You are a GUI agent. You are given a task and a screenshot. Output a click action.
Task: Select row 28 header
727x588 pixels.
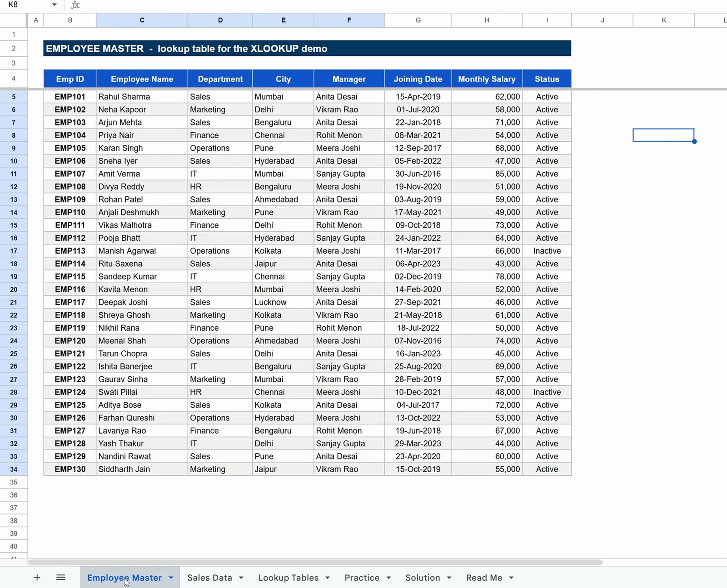click(x=14, y=392)
